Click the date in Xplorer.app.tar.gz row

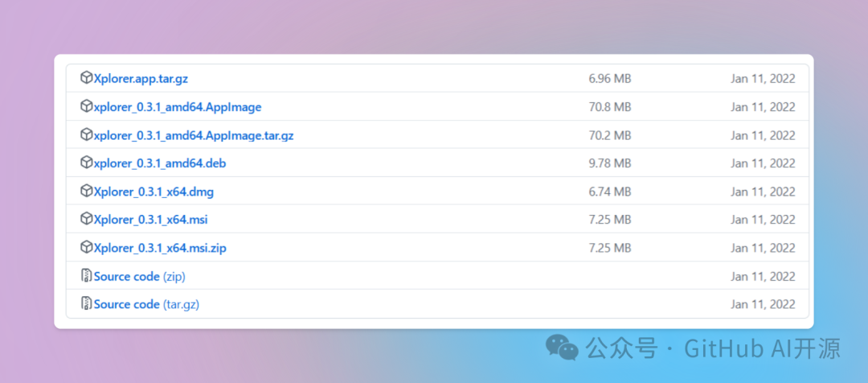click(763, 79)
